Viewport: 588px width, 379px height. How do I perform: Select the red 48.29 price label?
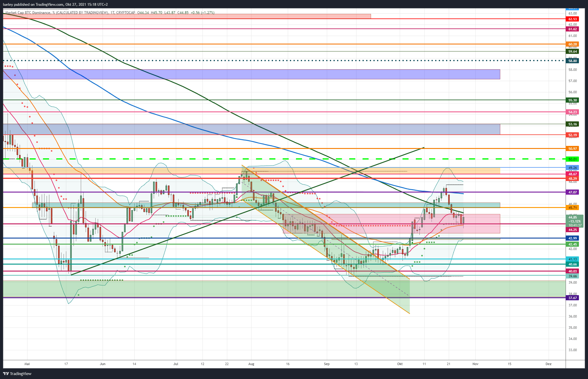pos(572,179)
